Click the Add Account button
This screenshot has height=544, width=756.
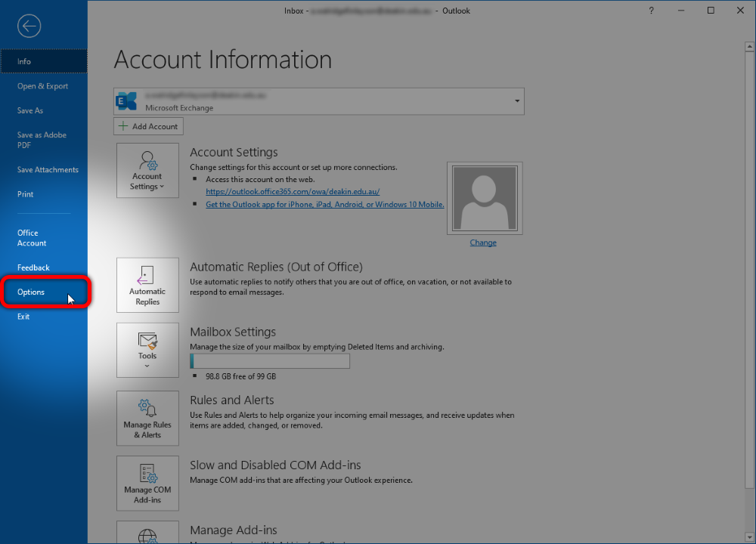pos(148,126)
